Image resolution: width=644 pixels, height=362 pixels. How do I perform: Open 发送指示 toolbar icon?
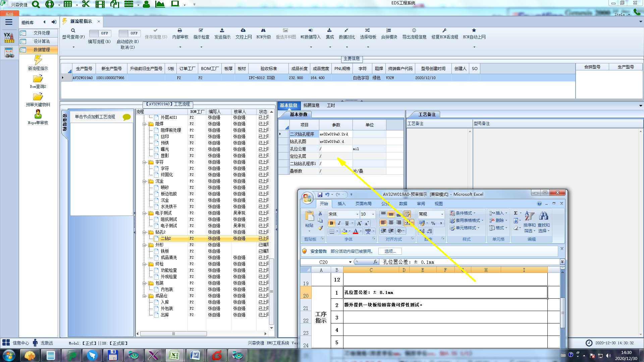point(222,31)
